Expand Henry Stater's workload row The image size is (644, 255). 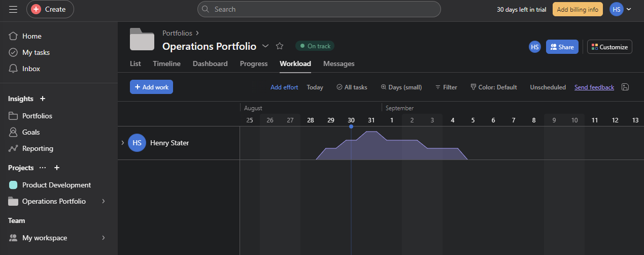point(122,143)
